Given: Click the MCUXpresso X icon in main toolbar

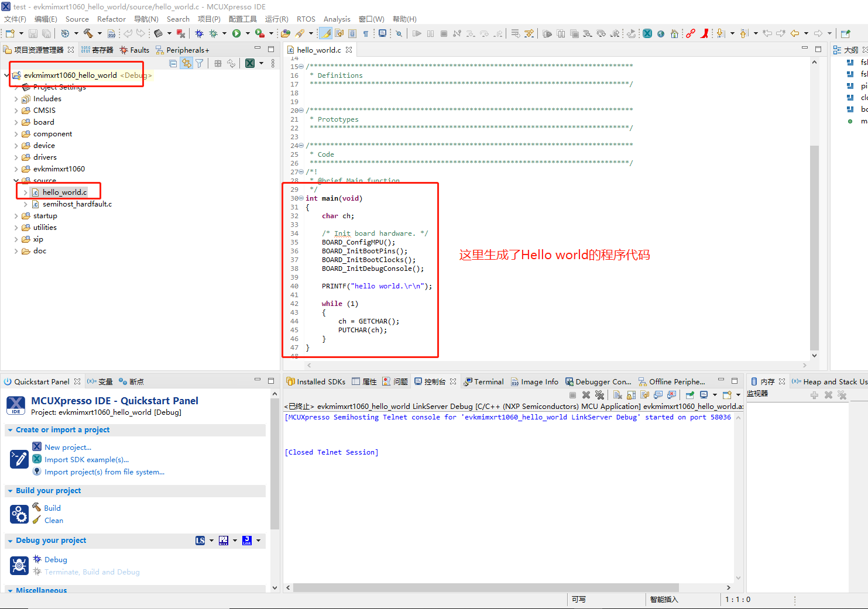Looking at the screenshot, I should point(647,33).
